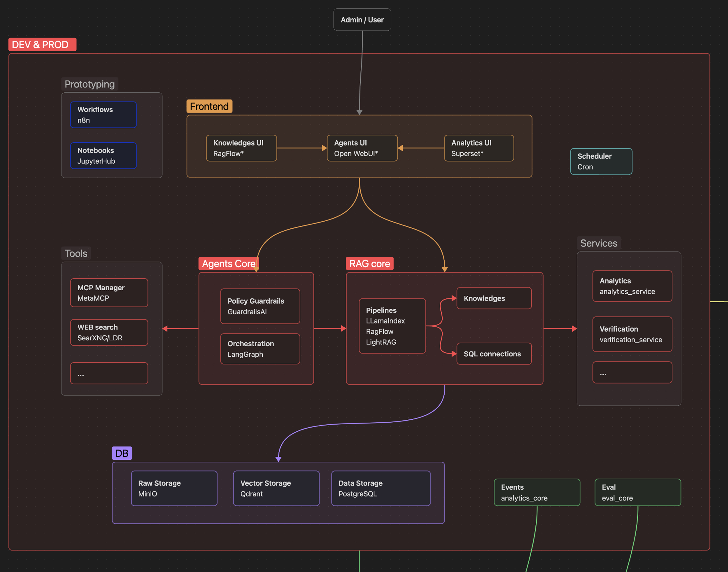The width and height of the screenshot is (728, 572).
Task: Select the Orchestration LangGraph node
Action: coord(260,349)
